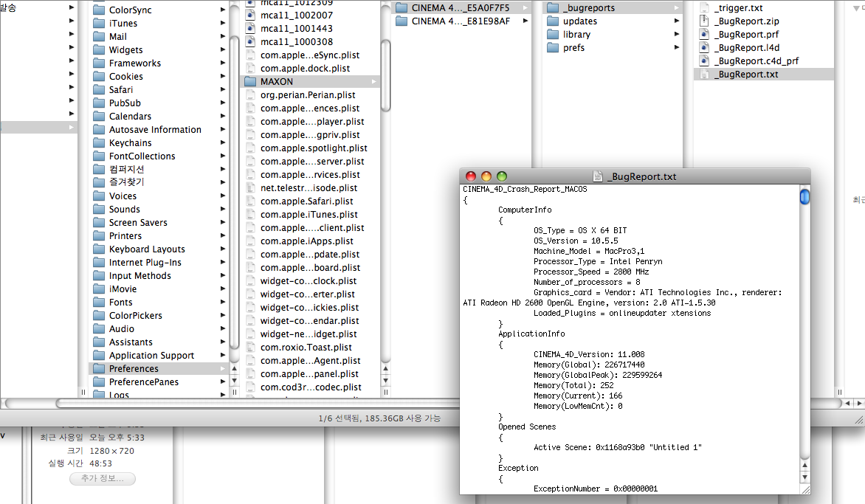Expand the Autosave Information folder arrow
The height and width of the screenshot is (504, 865).
pos(223,130)
